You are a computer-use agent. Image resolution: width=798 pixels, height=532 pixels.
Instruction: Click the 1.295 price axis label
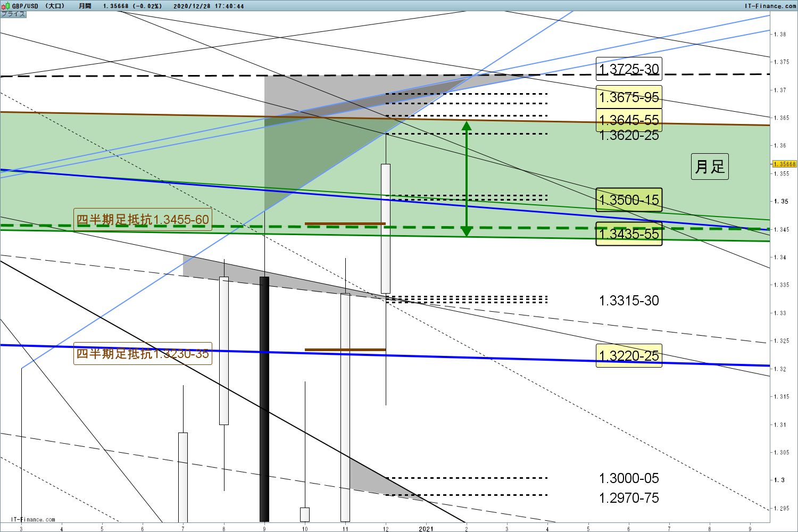[x=782, y=508]
